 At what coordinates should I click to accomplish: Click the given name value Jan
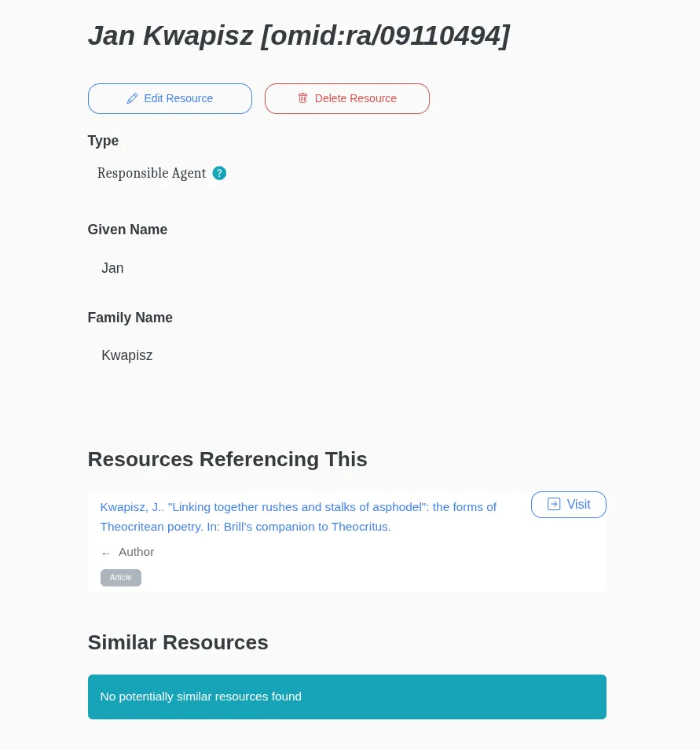[112, 268]
